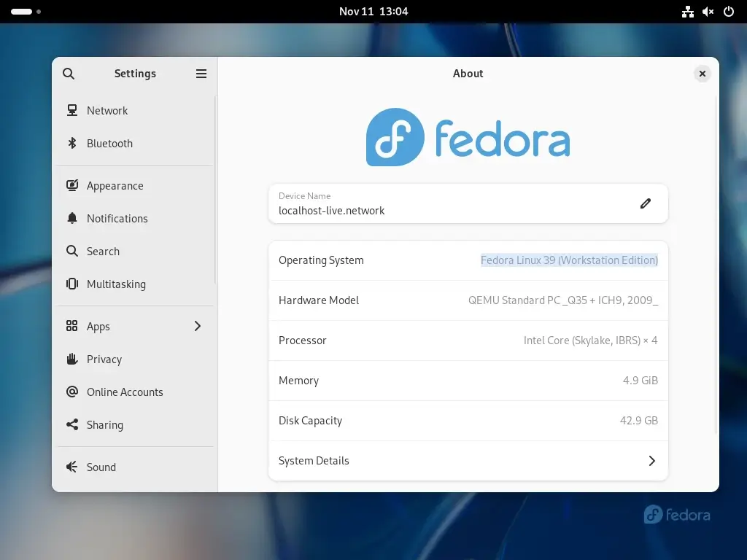Click the Apps grid icon
Viewport: 747px width, 560px height.
(72, 326)
